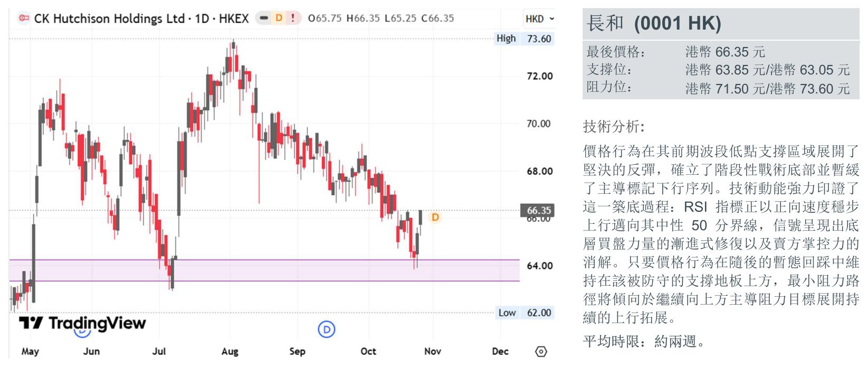
Task: Click Dec on the time axis
Action: pyautogui.click(x=500, y=351)
